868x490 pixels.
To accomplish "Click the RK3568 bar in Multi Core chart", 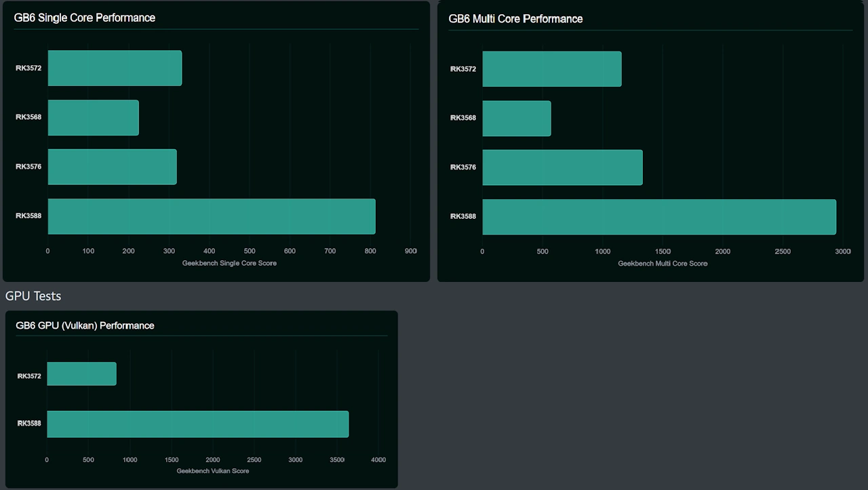I will pos(516,118).
